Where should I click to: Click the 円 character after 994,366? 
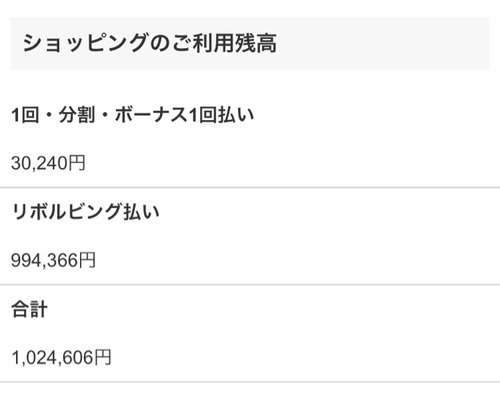87,260
